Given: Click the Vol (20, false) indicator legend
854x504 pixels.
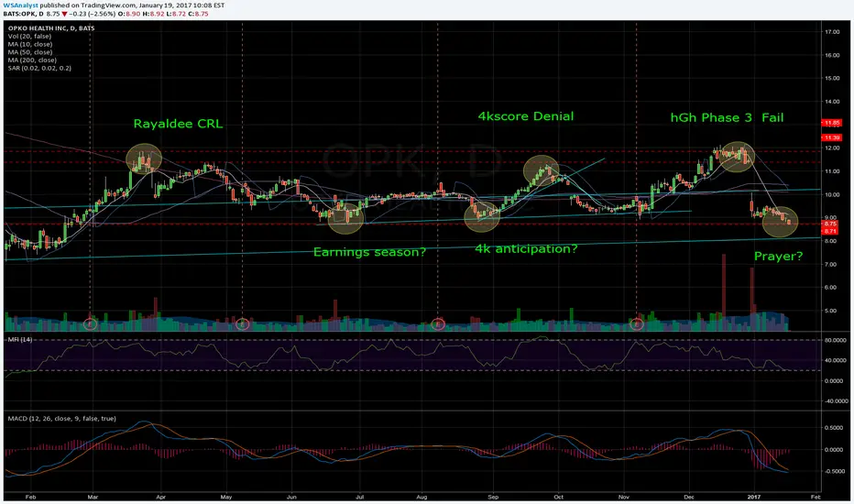Looking at the screenshot, I should tap(29, 36).
